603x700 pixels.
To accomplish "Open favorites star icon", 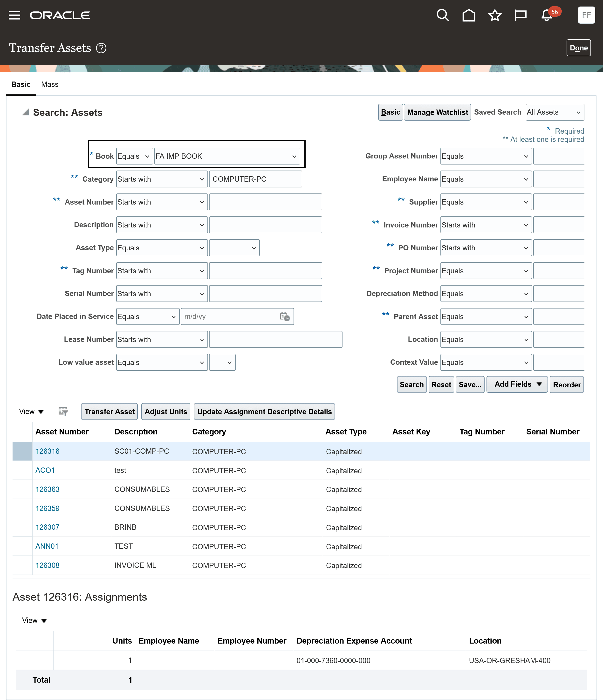I will pos(494,15).
